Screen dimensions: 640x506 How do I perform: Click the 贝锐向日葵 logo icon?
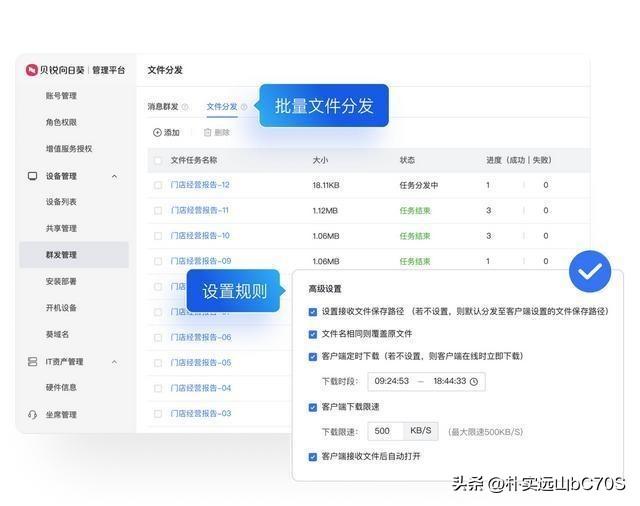pyautogui.click(x=31, y=70)
